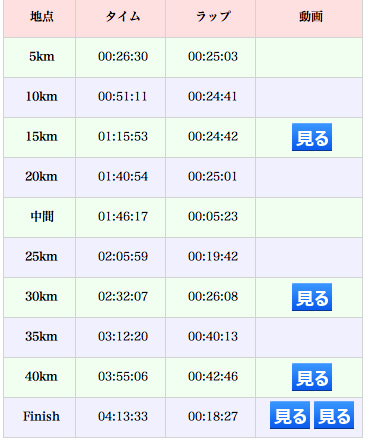Click the 地点 column header
Viewport: 371px width, 448px height.
(42, 16)
